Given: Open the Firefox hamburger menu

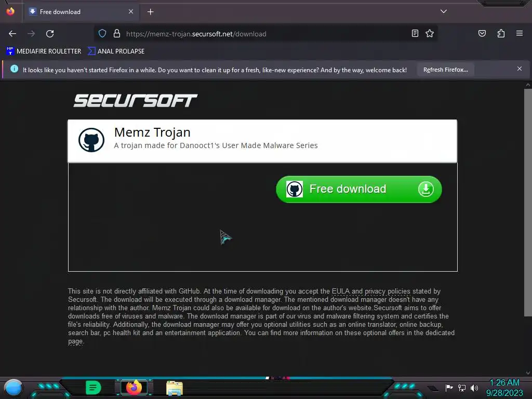Looking at the screenshot, I should [x=520, y=33].
